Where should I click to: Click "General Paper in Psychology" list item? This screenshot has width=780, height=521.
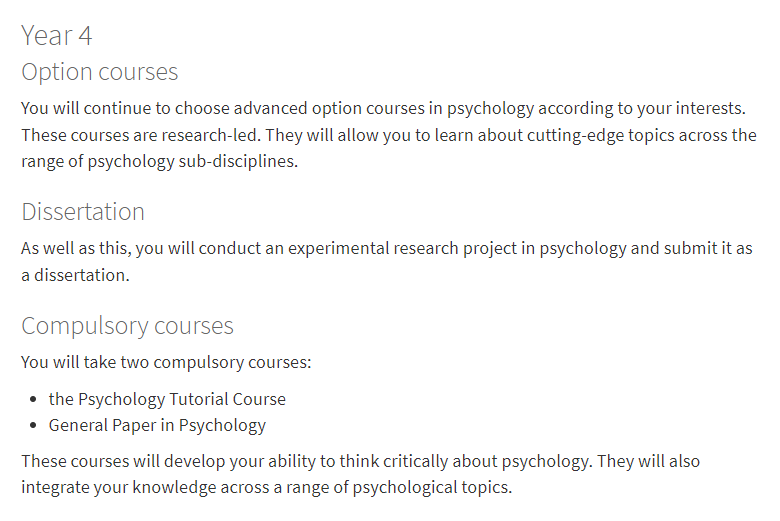(157, 425)
